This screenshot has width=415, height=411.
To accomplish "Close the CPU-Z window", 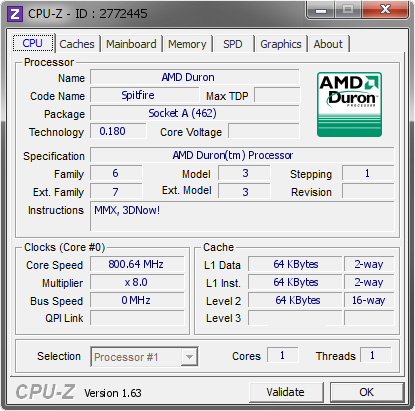I will coord(385,10).
